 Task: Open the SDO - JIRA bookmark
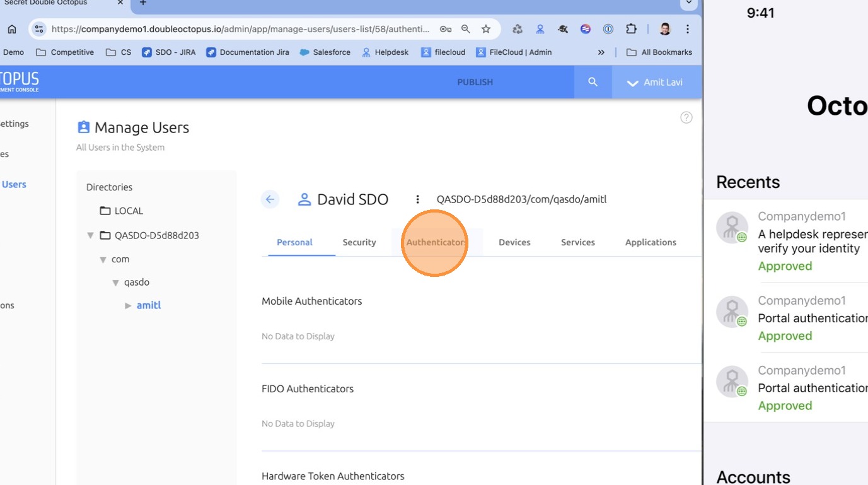169,52
